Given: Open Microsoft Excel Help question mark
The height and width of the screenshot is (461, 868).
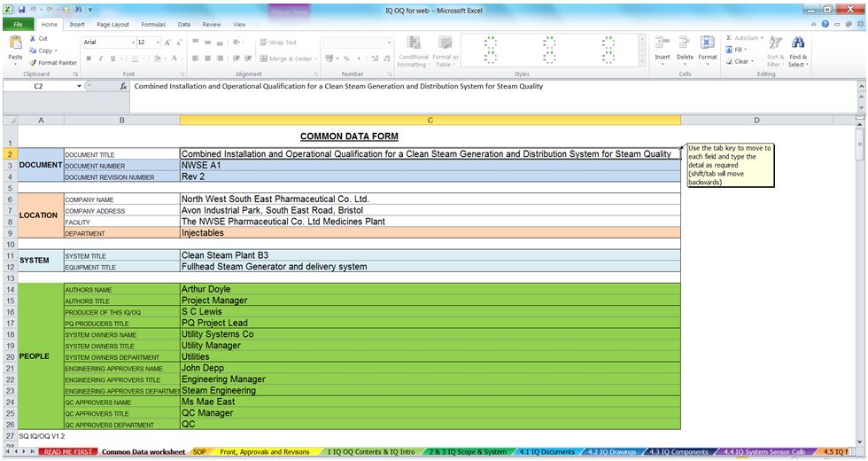Looking at the screenshot, I should (825, 25).
